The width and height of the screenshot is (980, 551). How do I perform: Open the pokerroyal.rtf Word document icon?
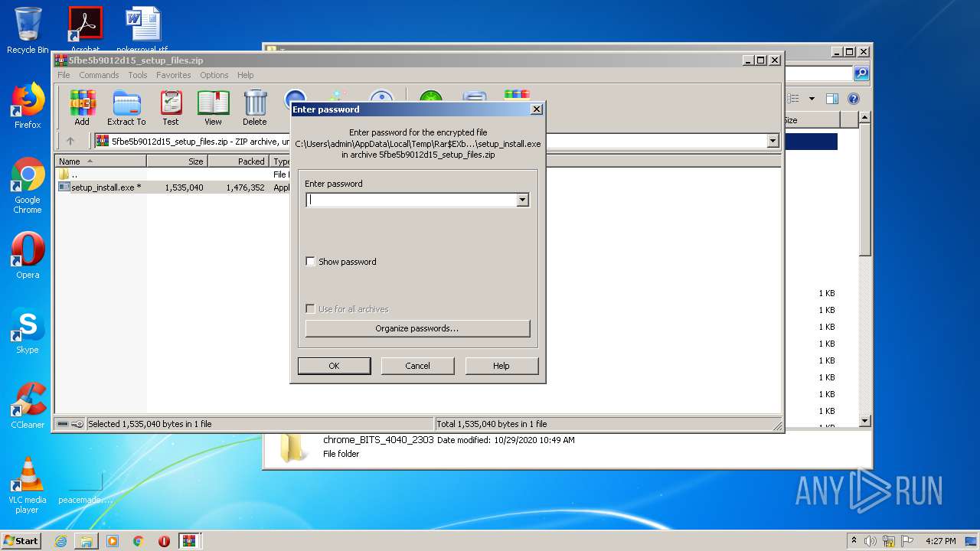pyautogui.click(x=142, y=31)
